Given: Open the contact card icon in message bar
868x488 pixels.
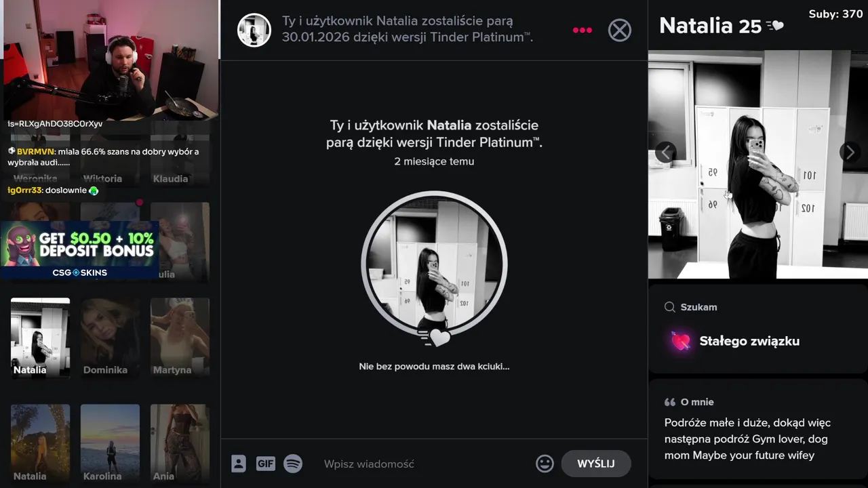Looking at the screenshot, I should pyautogui.click(x=239, y=464).
